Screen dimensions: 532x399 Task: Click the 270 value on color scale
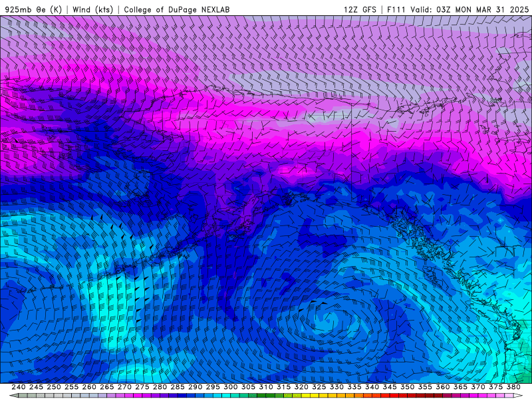coord(124,387)
